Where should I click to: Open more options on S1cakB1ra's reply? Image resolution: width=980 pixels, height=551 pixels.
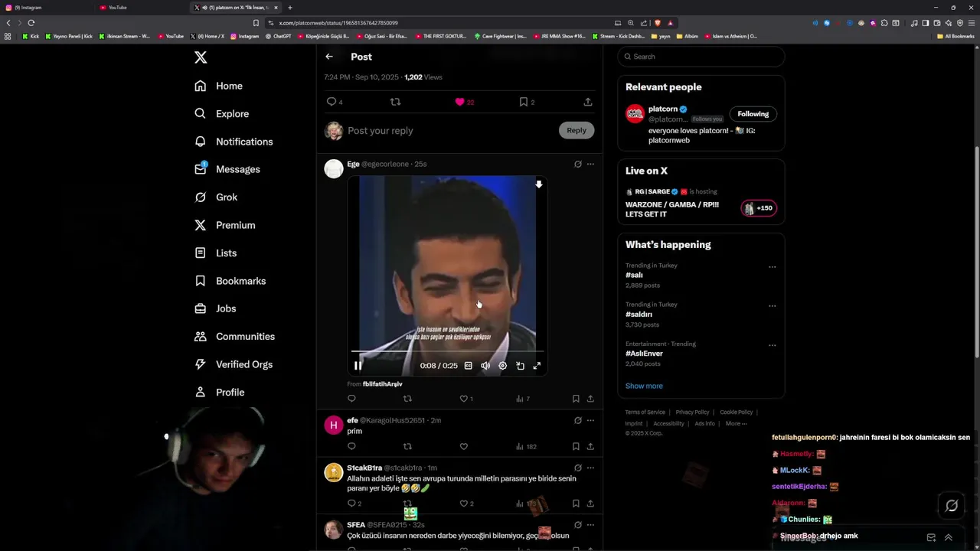click(x=590, y=468)
